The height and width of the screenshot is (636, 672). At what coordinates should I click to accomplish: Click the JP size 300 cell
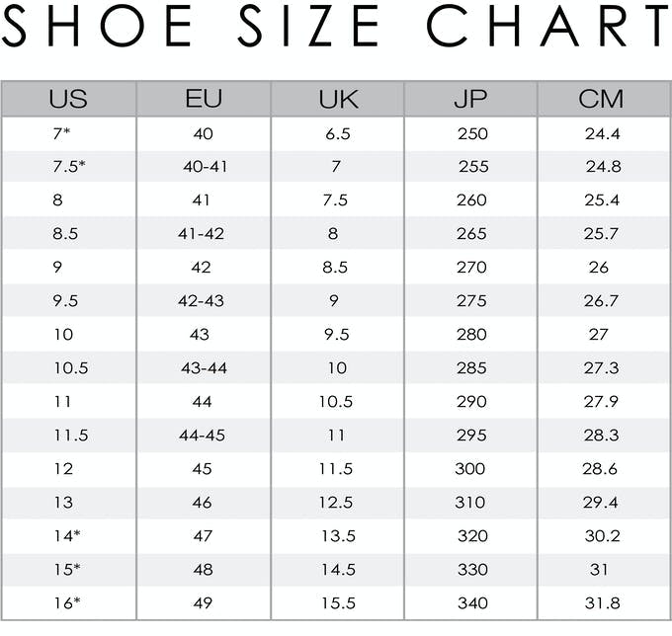click(x=470, y=468)
